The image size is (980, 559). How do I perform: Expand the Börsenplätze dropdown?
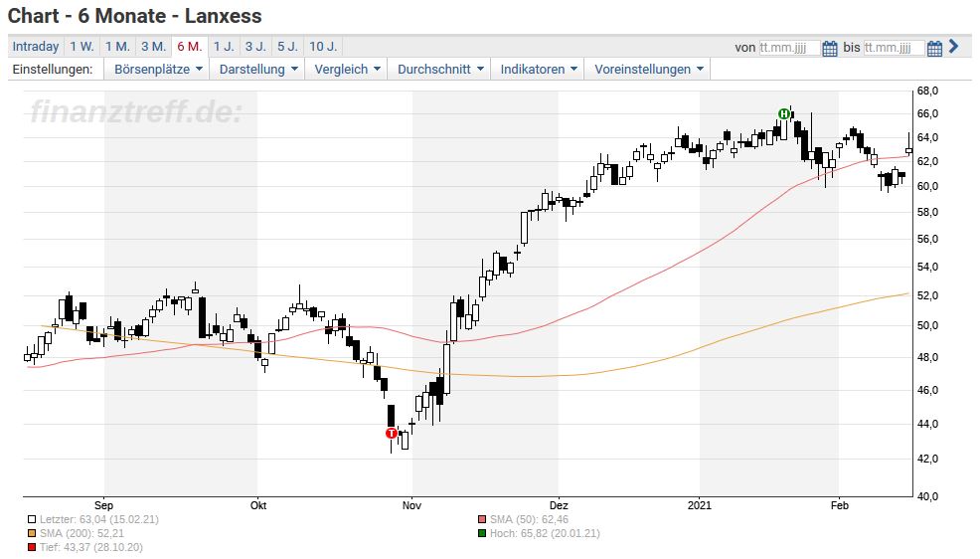pyautogui.click(x=158, y=70)
